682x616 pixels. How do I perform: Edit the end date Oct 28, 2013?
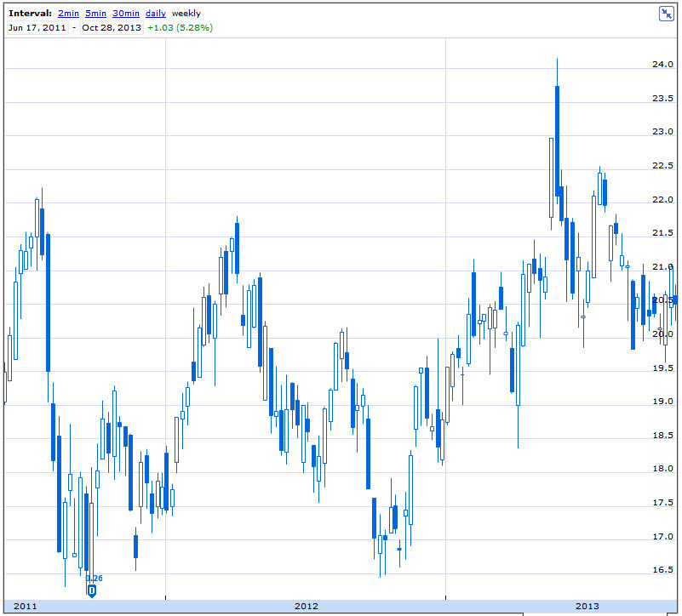coord(112,28)
